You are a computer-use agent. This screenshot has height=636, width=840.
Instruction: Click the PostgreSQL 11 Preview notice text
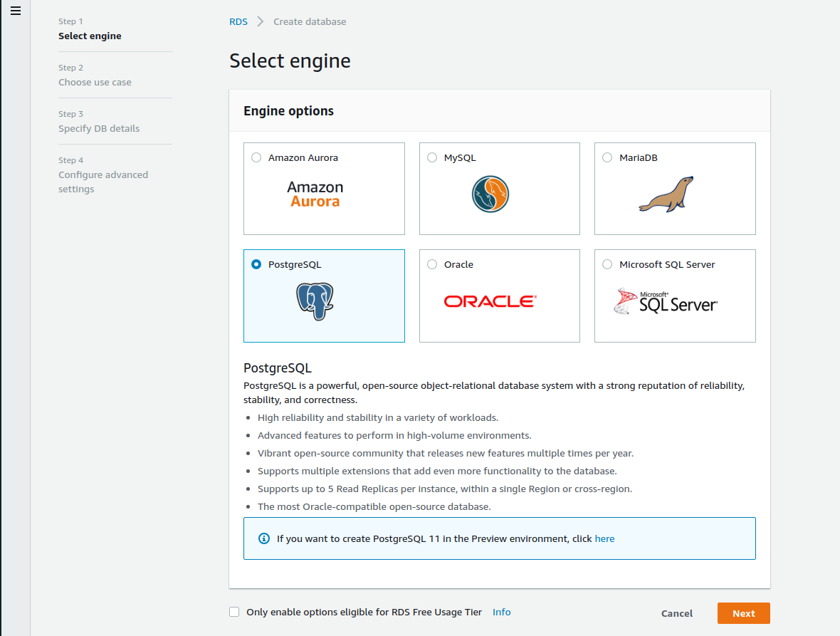[x=434, y=538]
